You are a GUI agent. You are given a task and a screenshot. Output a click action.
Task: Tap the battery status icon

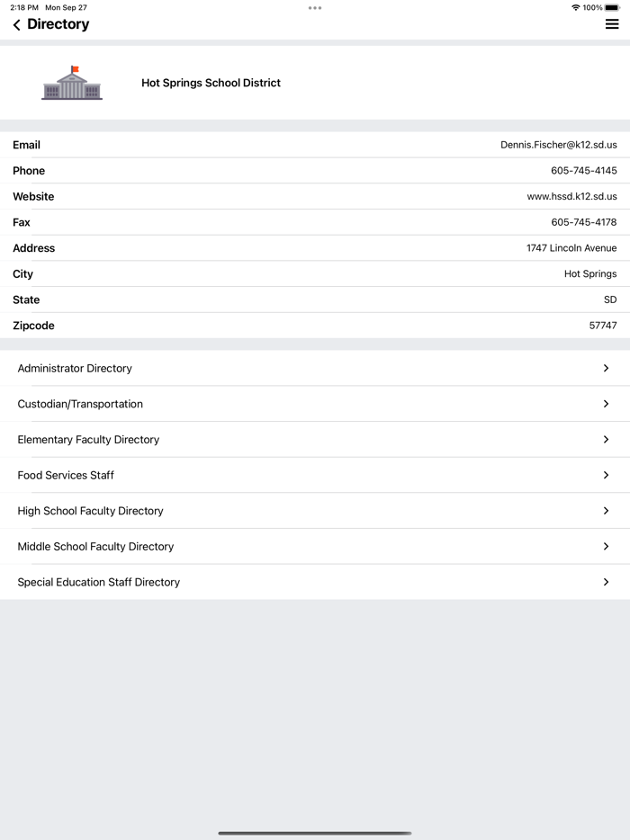tap(612, 7)
